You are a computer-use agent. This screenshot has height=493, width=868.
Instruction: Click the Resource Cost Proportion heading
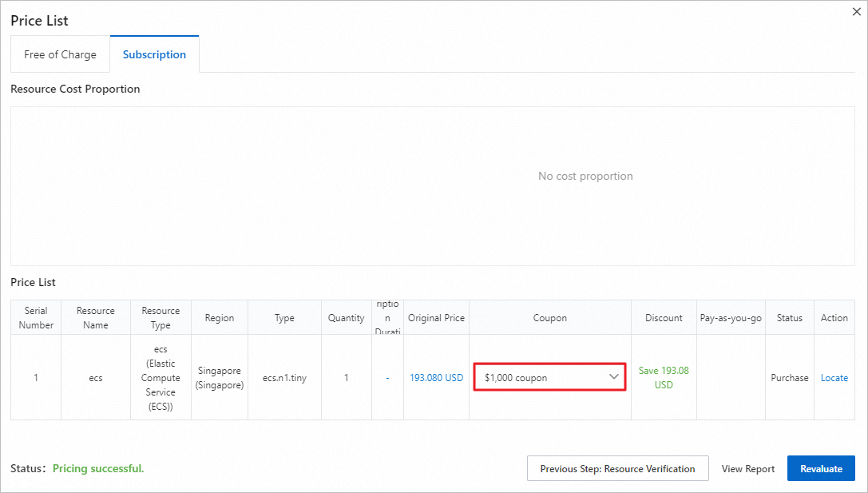point(75,89)
